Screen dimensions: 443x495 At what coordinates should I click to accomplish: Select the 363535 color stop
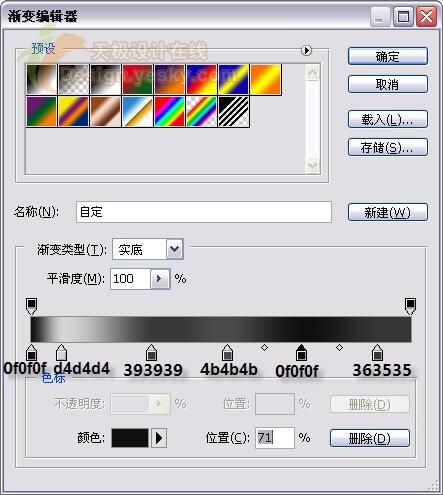tap(377, 352)
